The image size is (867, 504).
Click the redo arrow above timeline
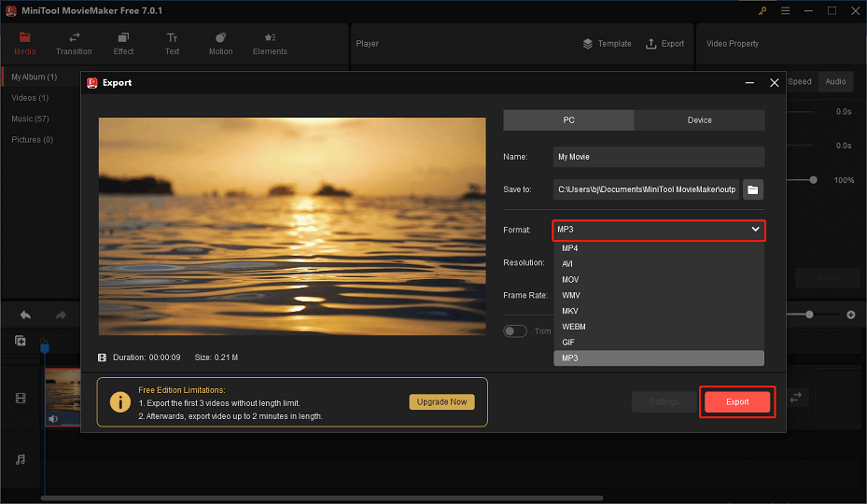click(61, 315)
